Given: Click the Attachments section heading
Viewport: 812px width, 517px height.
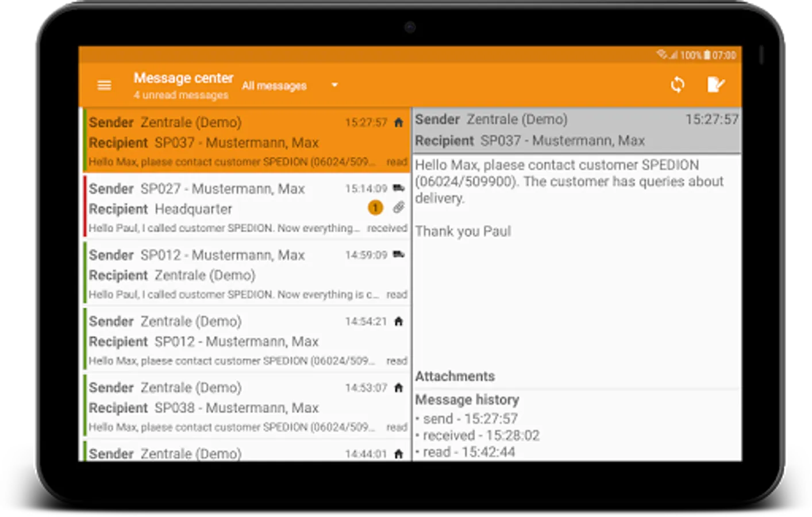Looking at the screenshot, I should point(455,376).
